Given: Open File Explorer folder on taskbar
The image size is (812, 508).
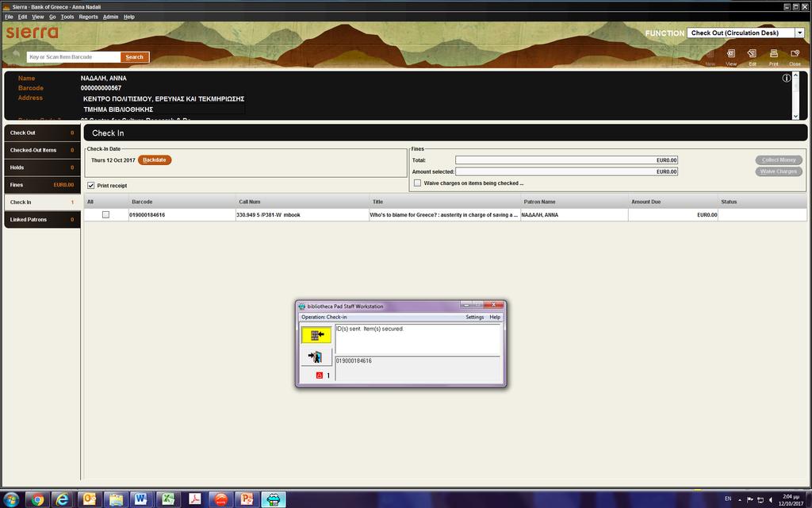Looking at the screenshot, I should coord(116,499).
